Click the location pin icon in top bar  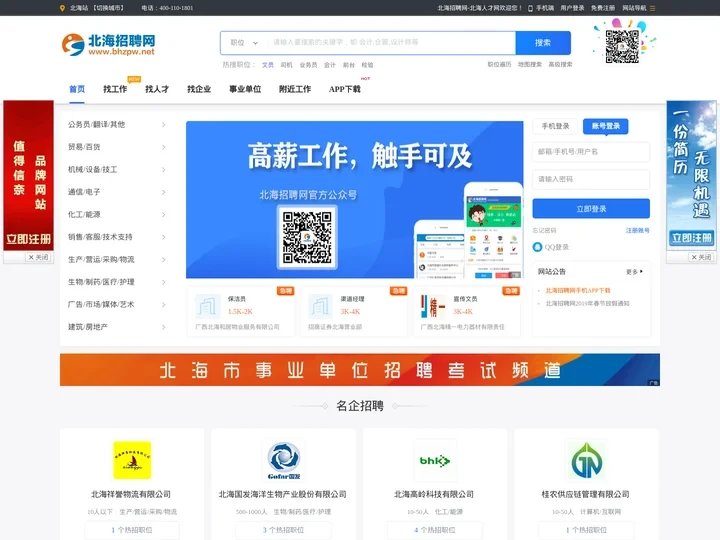[x=62, y=8]
